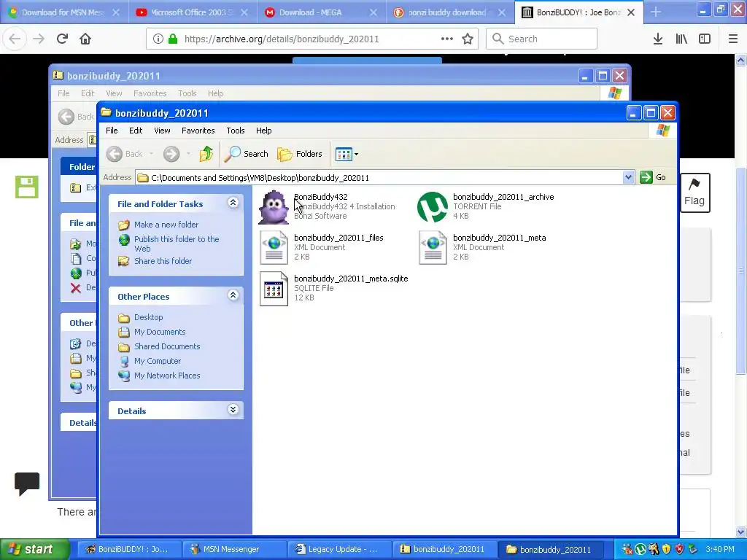Open the Back history dropdown arrow
This screenshot has width=747, height=560.
[152, 154]
